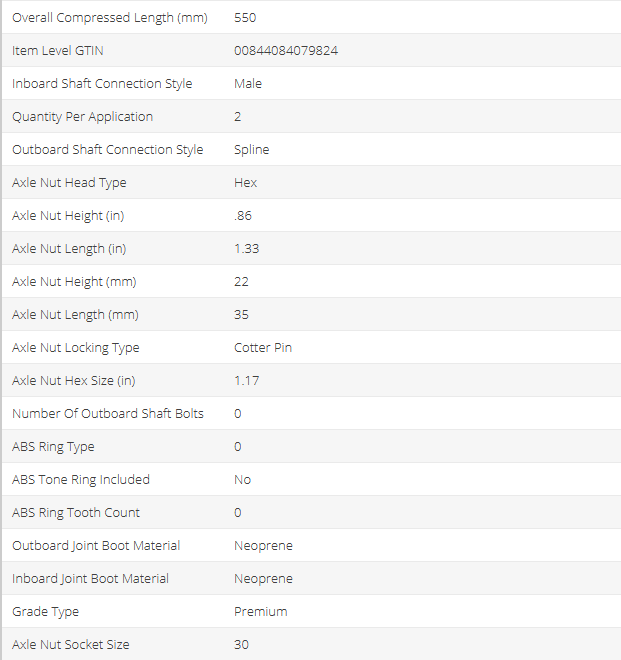
Task: Click the Item Level GTIN value 00844084079824
Action: click(285, 50)
